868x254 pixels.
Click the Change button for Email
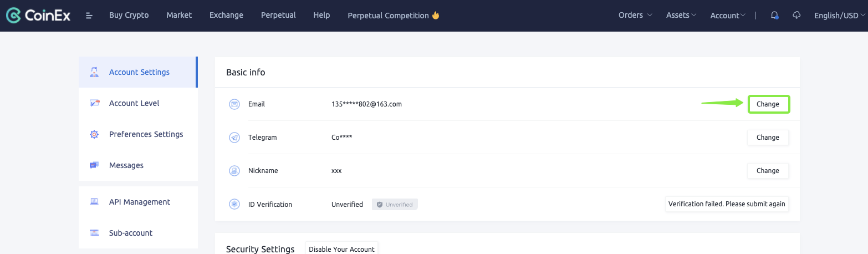click(768, 104)
